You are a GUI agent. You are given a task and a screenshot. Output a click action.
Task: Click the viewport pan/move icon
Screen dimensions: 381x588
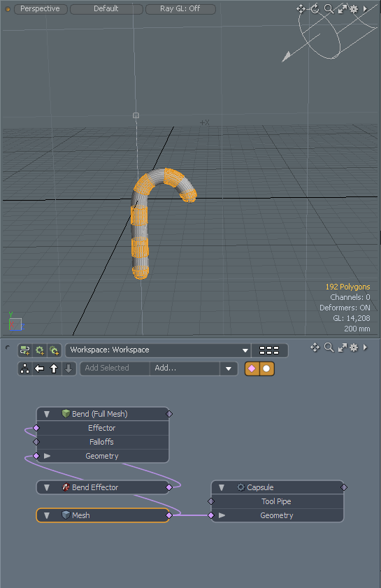(x=301, y=9)
